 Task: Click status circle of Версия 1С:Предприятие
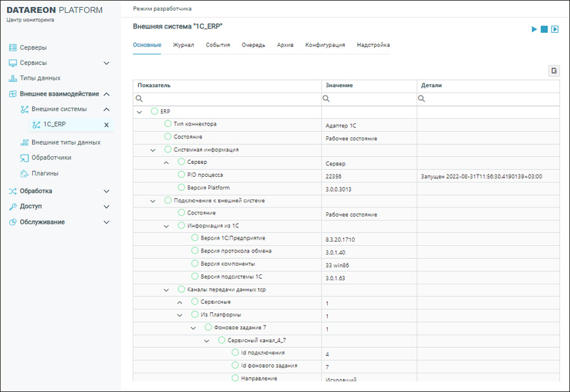coord(195,238)
